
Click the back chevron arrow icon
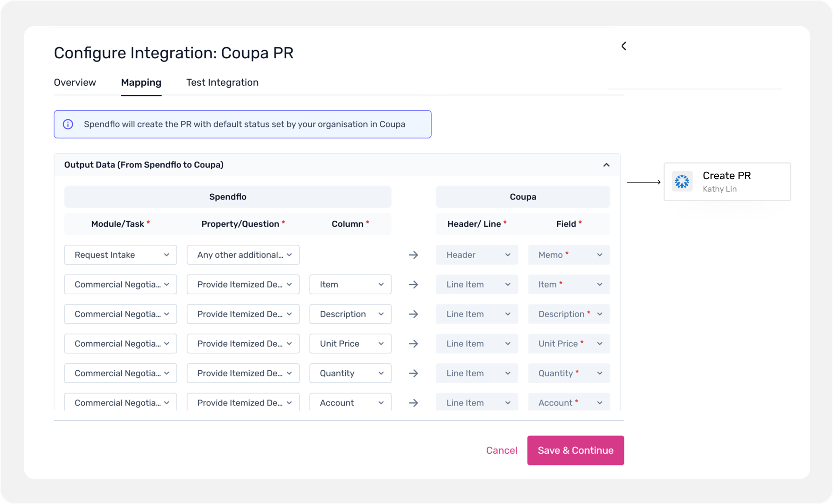click(x=624, y=46)
